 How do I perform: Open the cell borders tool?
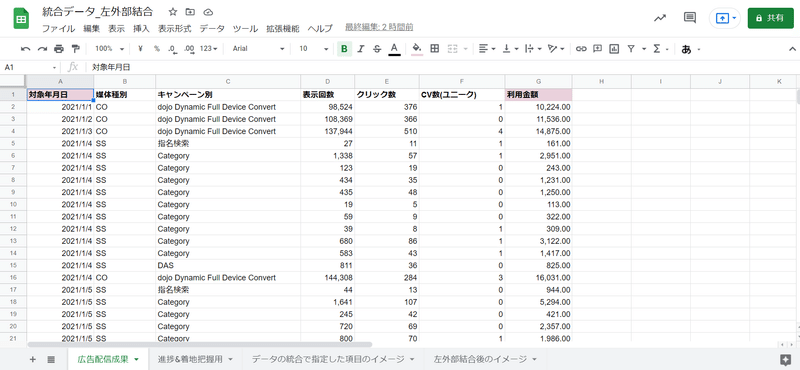435,49
